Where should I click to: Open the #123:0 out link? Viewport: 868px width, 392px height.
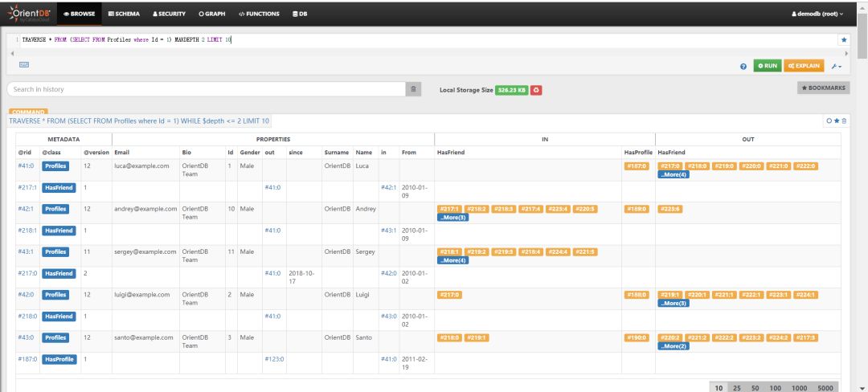point(274,359)
